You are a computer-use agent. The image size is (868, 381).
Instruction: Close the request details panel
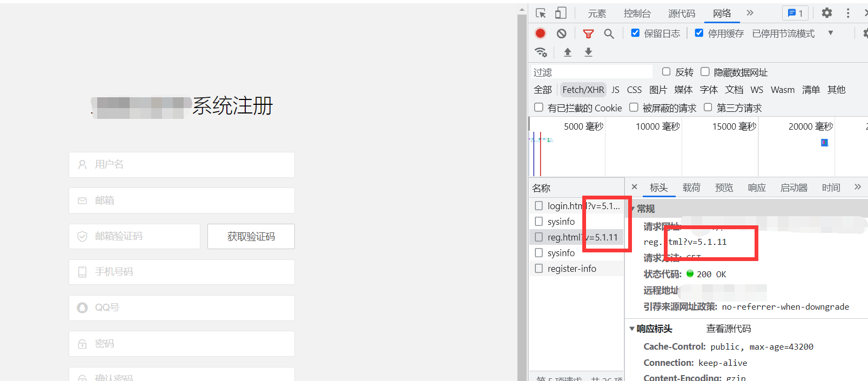coord(635,187)
